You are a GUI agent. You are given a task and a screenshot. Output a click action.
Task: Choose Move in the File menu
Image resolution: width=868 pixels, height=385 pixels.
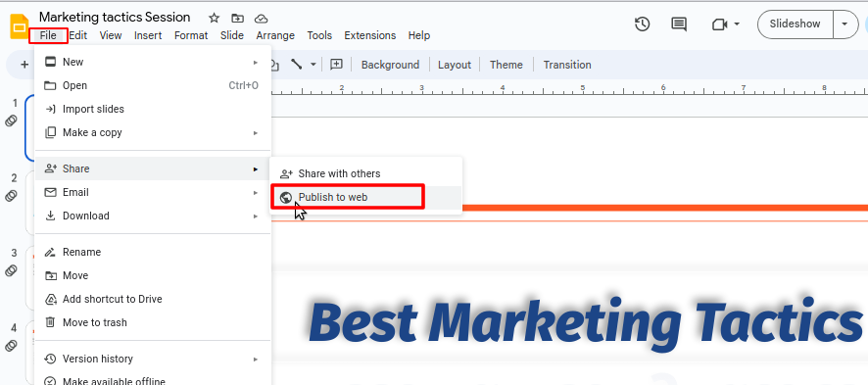pyautogui.click(x=153, y=275)
